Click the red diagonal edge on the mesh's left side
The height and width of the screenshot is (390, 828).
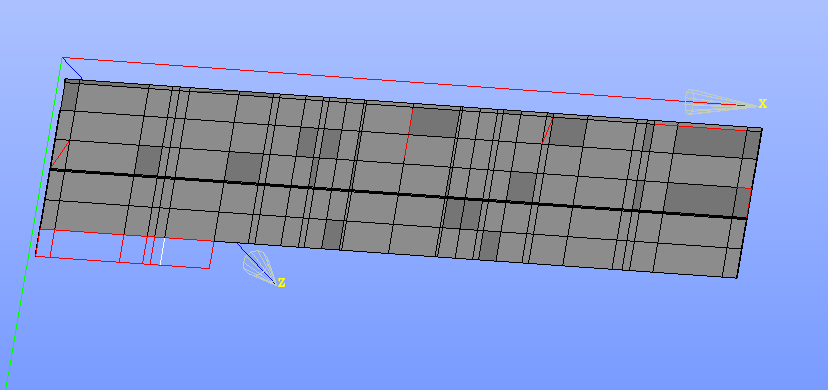coord(60,154)
